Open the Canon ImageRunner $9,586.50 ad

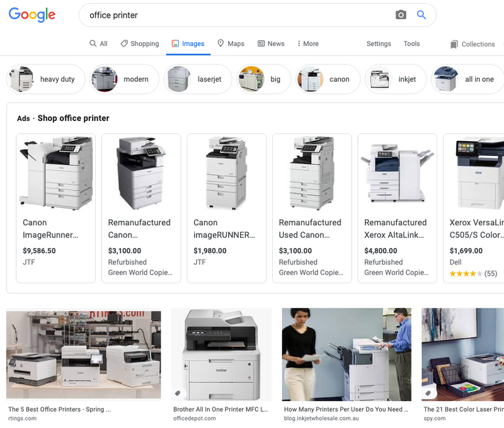[56, 208]
